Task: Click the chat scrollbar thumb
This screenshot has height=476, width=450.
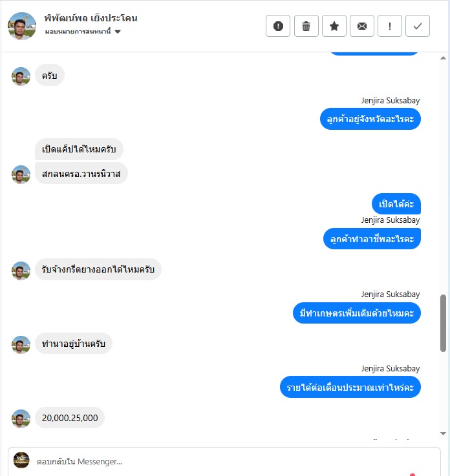Action: click(x=443, y=323)
